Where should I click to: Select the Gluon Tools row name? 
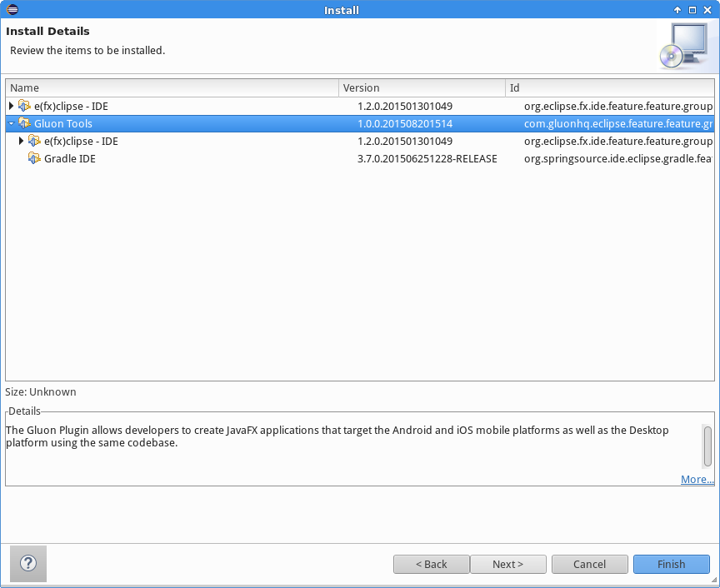pyautogui.click(x=62, y=123)
